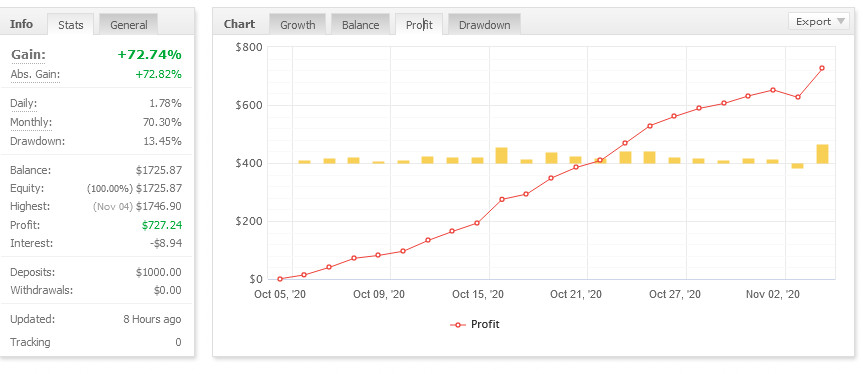Image resolution: width=863 pixels, height=374 pixels.
Task: Click the Abs. Gain label
Action: [x=35, y=74]
